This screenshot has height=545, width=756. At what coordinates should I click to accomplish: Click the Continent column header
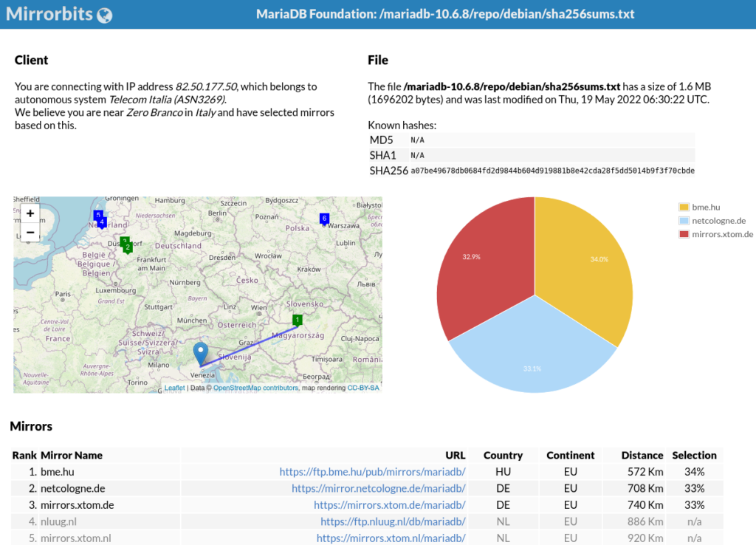(x=571, y=456)
